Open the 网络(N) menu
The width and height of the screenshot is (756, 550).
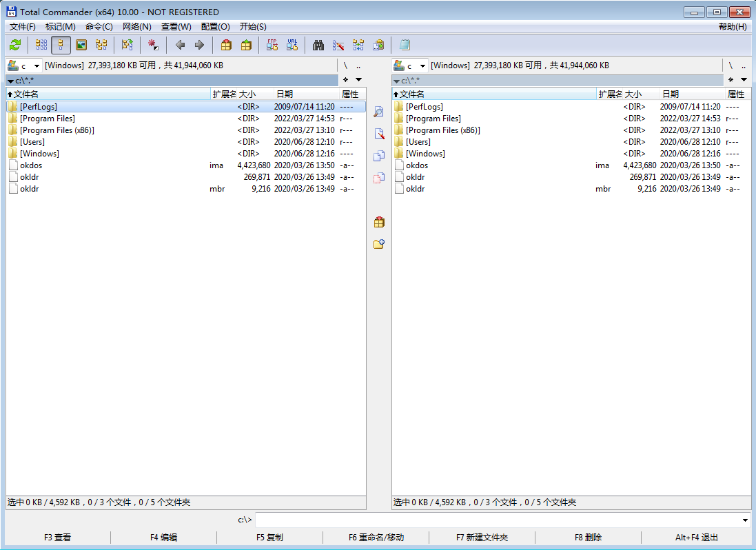[x=136, y=27]
